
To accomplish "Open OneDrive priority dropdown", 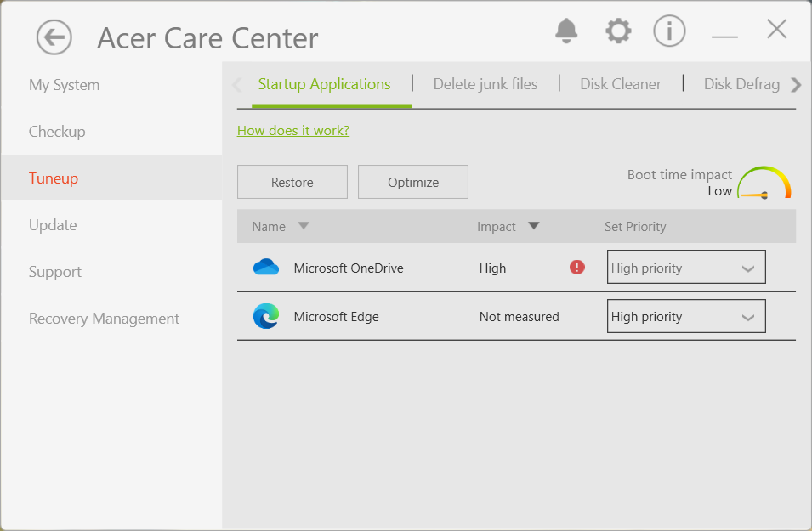I will pyautogui.click(x=686, y=267).
